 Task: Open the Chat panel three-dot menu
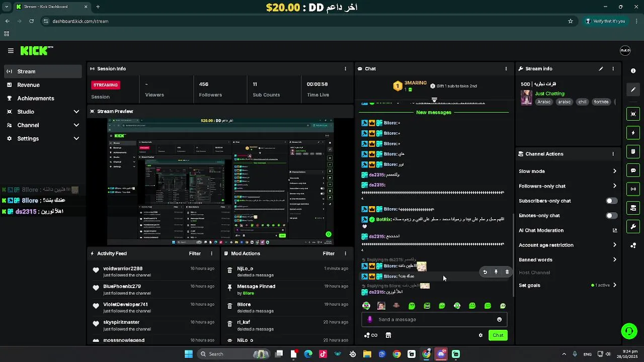[506, 69]
